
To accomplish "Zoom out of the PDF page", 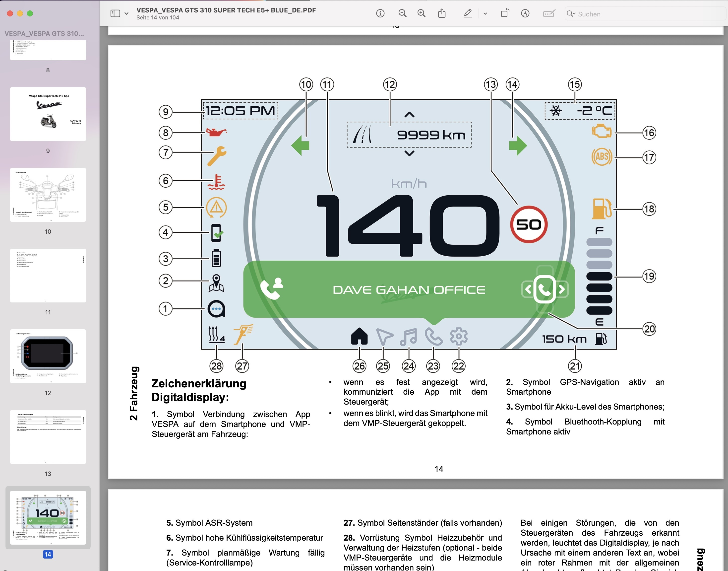I will pyautogui.click(x=403, y=13).
